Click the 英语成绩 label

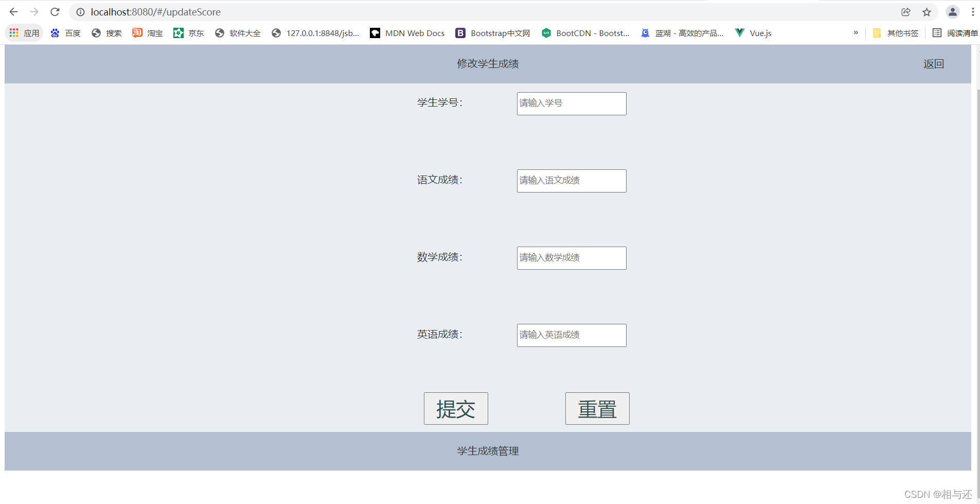440,334
